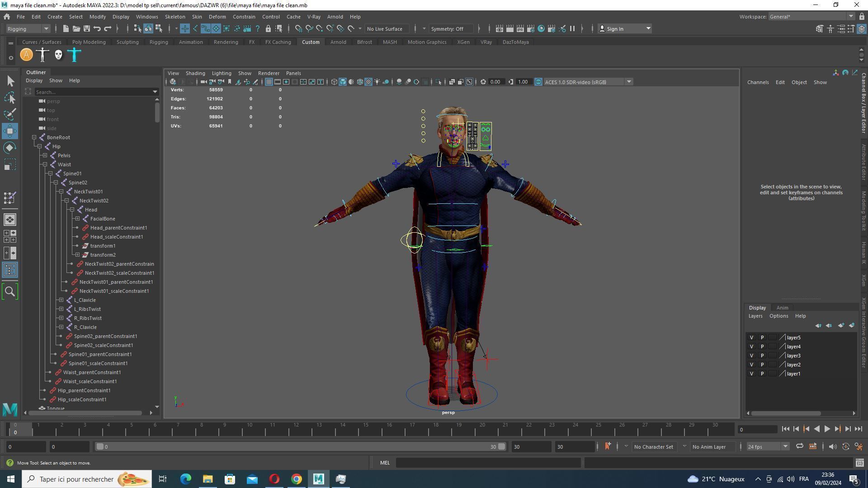Select Head joint in Outliner
The image size is (868, 488).
pyautogui.click(x=91, y=210)
